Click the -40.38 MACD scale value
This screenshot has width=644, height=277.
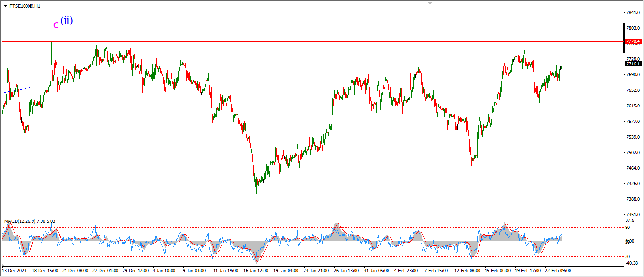(x=632, y=263)
